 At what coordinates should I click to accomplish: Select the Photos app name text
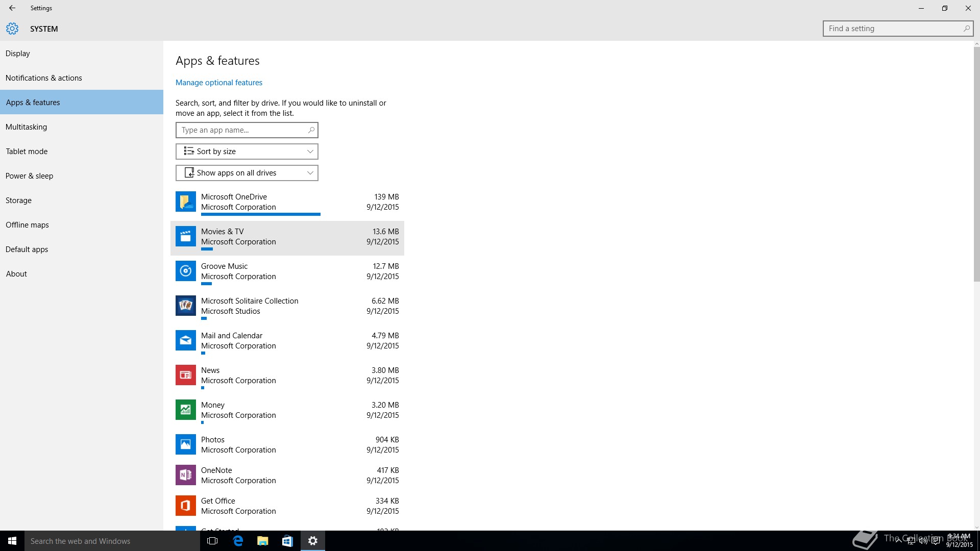(213, 440)
